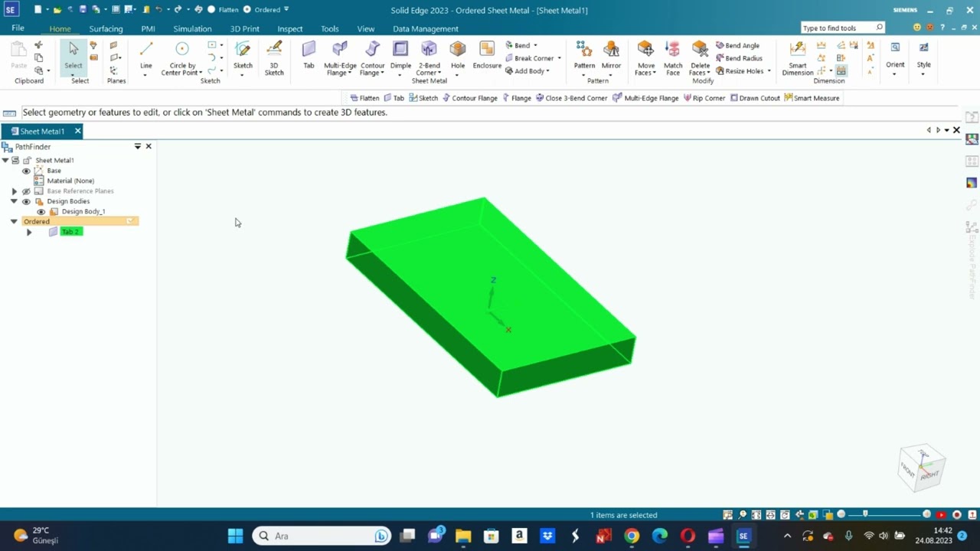Switch to the Surfacing ribbon tab
Viewport: 980px width, 551px height.
tap(106, 29)
